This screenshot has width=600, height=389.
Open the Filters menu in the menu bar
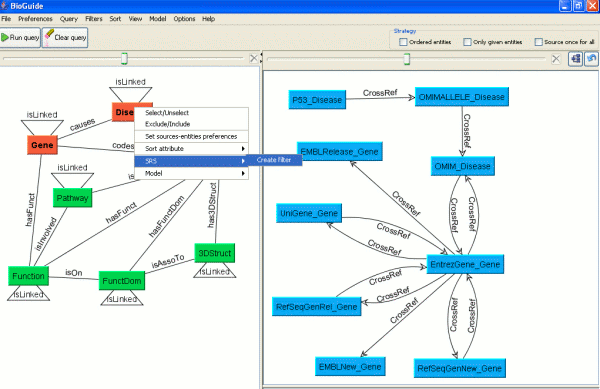94,19
